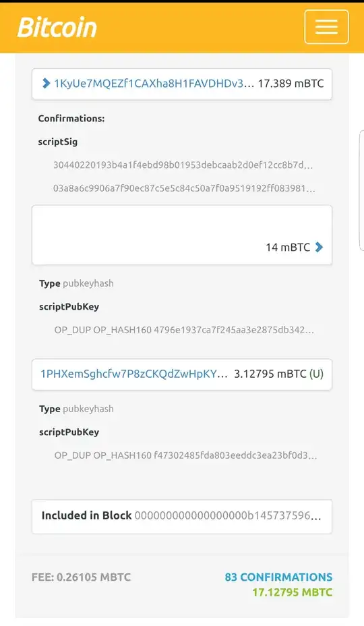Click the 14 mBTC output box
Screen dimensions: 364x626
[x=182, y=235]
